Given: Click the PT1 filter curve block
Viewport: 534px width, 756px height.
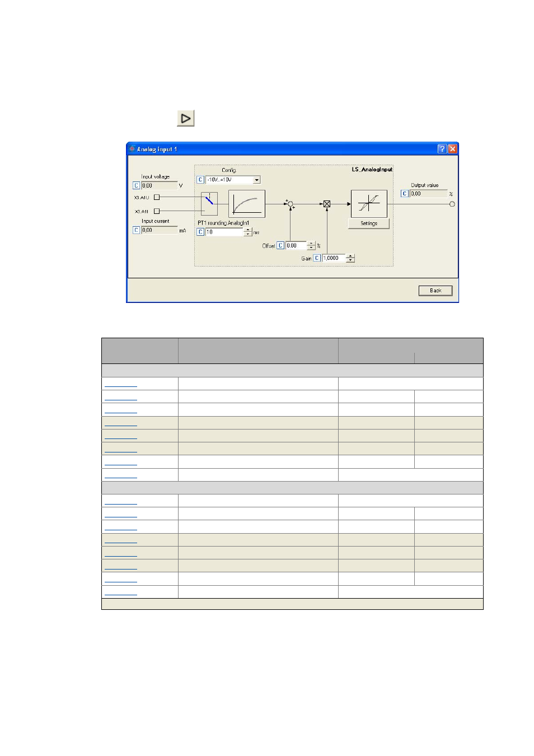Looking at the screenshot, I should coord(247,203).
